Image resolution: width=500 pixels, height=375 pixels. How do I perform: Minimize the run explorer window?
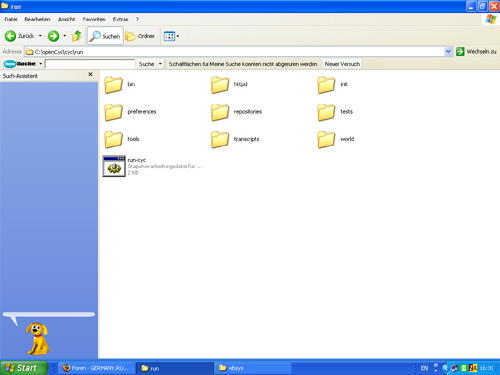[471, 6]
